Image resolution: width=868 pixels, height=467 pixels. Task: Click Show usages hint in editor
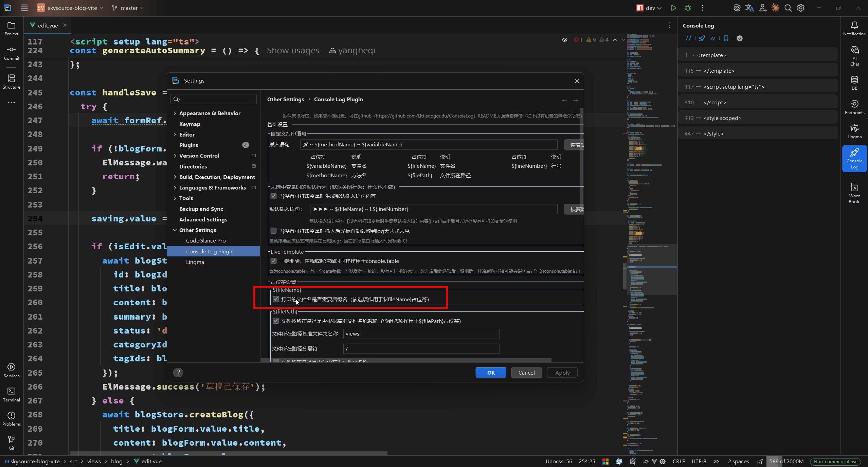point(293,51)
